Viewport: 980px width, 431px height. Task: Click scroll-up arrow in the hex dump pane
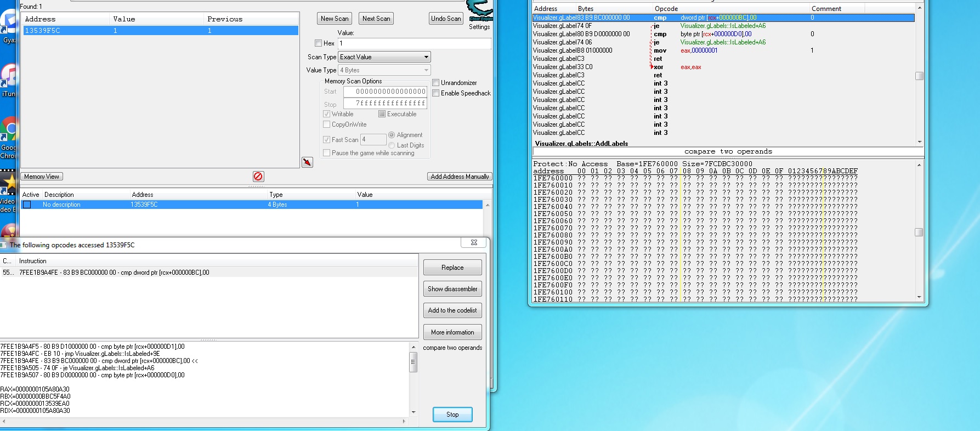click(920, 165)
